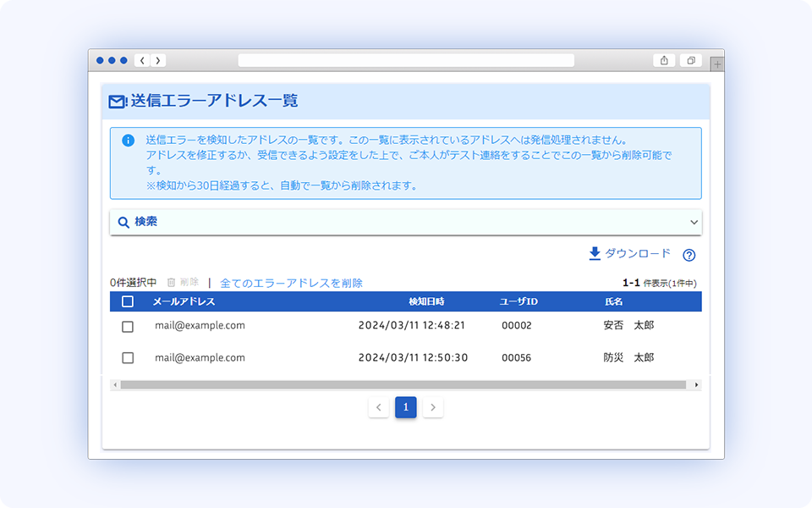Select the magnifier icon in the search bar
812x508 pixels.
pos(123,222)
